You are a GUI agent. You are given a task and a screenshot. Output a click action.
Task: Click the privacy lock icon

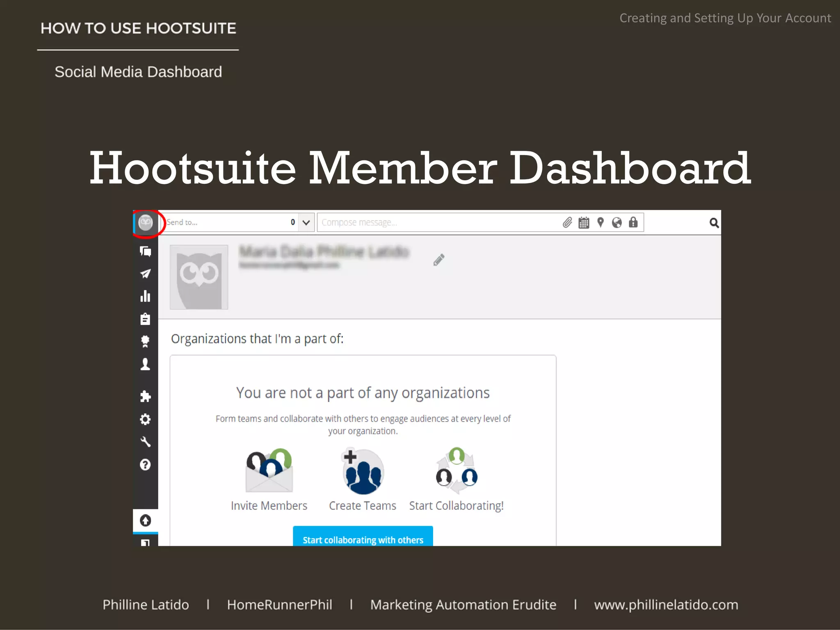coord(633,222)
